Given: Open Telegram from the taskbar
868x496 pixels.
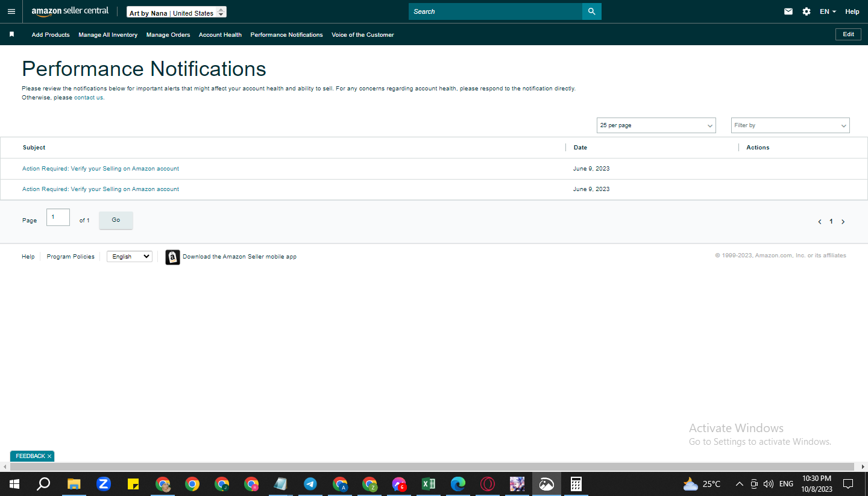Looking at the screenshot, I should click(x=310, y=484).
